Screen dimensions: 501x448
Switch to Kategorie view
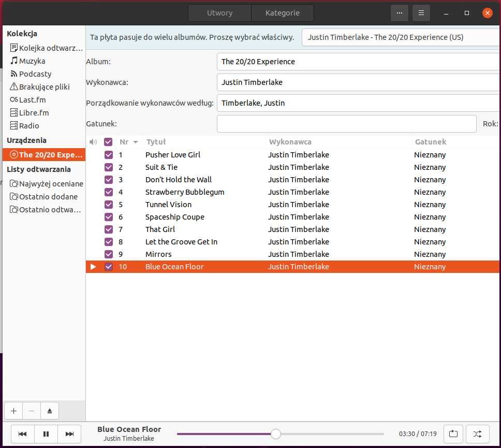coord(283,13)
